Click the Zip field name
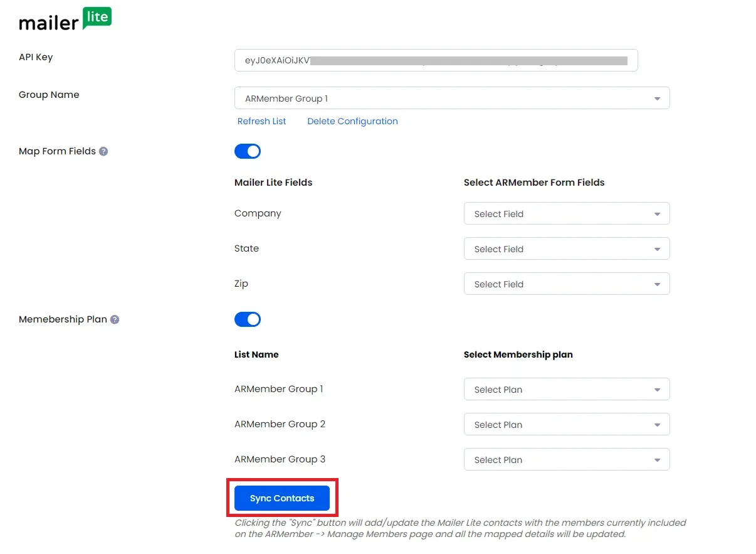This screenshot has width=756, height=554. coord(241,284)
